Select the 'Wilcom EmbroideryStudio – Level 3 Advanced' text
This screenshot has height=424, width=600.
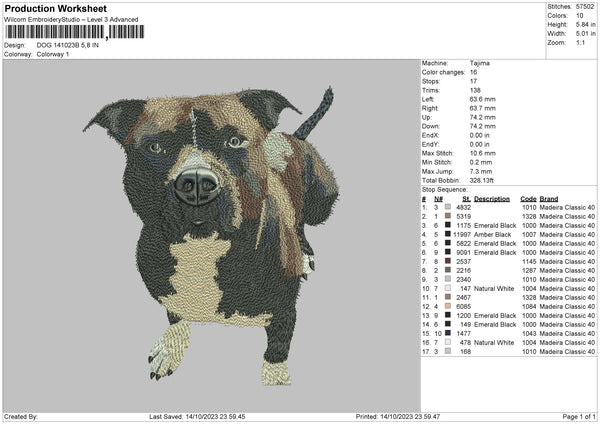(x=71, y=20)
